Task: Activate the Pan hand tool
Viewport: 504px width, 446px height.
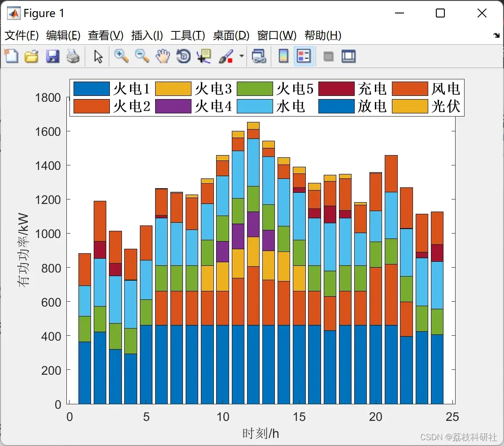Action: click(x=163, y=56)
